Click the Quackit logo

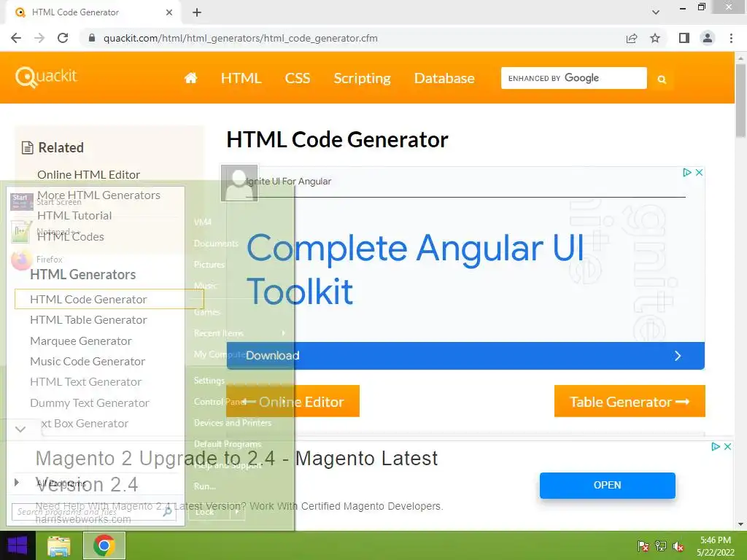(x=46, y=77)
